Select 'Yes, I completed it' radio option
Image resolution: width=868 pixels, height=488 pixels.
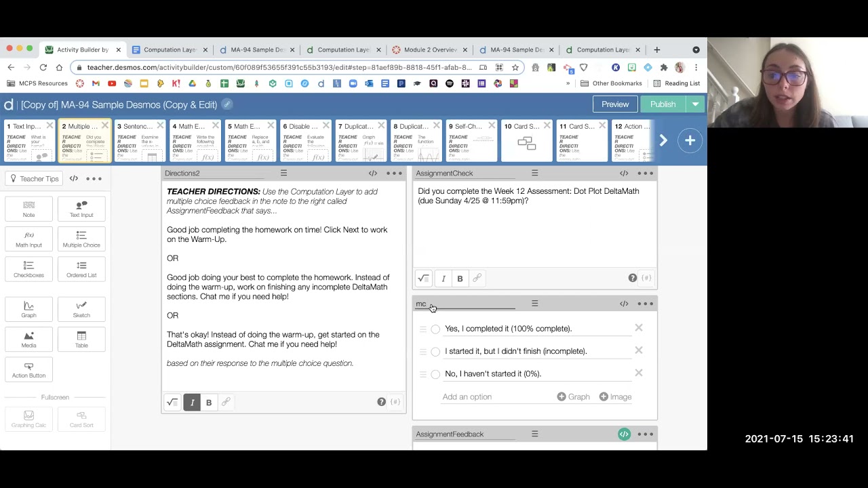coord(435,329)
